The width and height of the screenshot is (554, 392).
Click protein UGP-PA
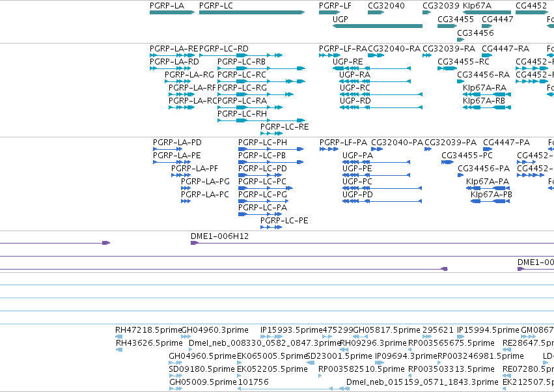pos(376,162)
